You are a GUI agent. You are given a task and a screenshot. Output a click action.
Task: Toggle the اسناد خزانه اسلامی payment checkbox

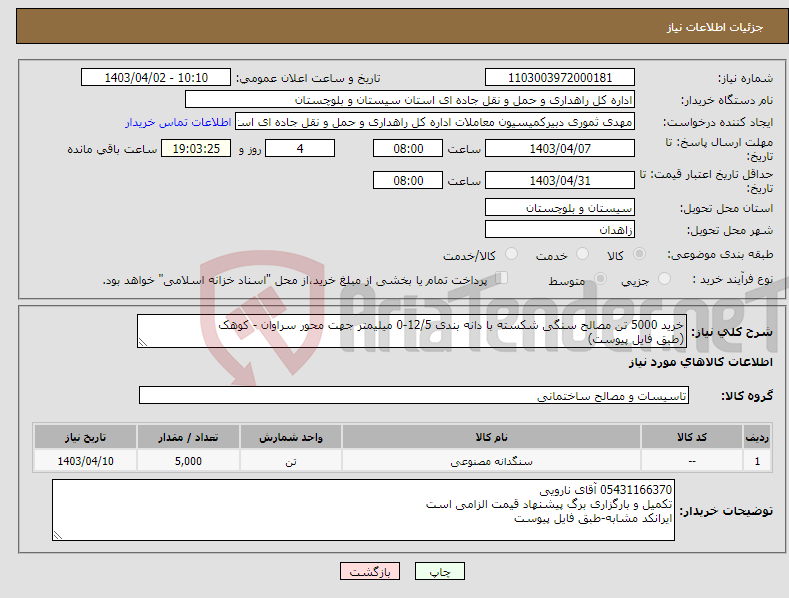502,278
